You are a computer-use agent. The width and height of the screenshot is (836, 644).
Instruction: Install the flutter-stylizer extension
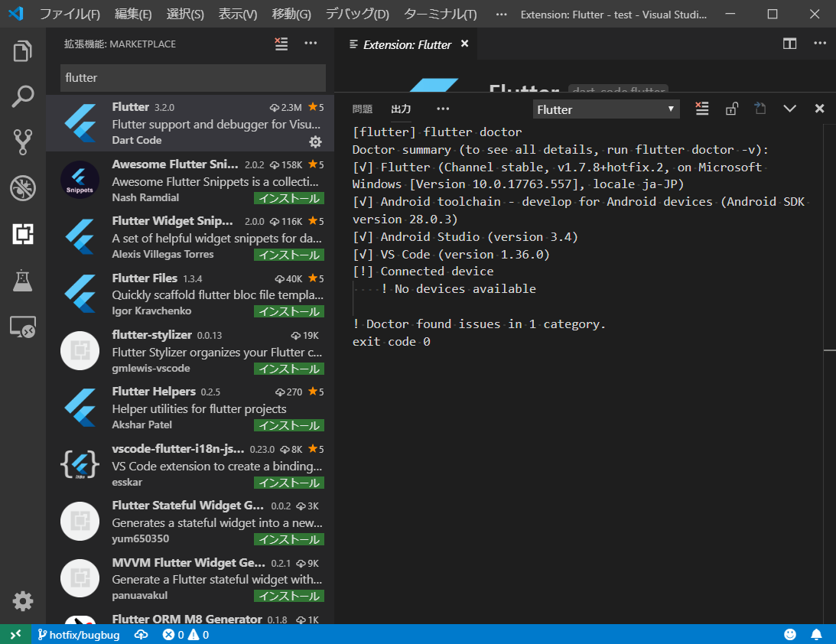pyautogui.click(x=289, y=369)
